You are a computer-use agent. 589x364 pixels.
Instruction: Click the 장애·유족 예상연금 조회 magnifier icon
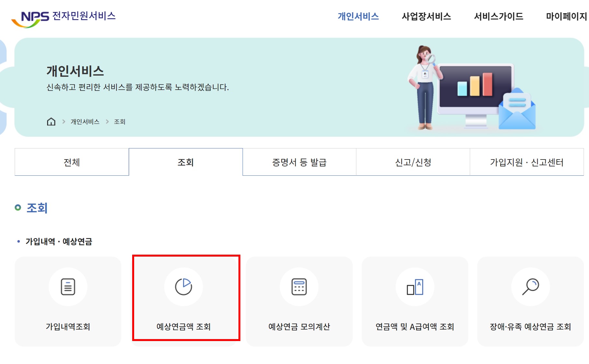(x=530, y=287)
